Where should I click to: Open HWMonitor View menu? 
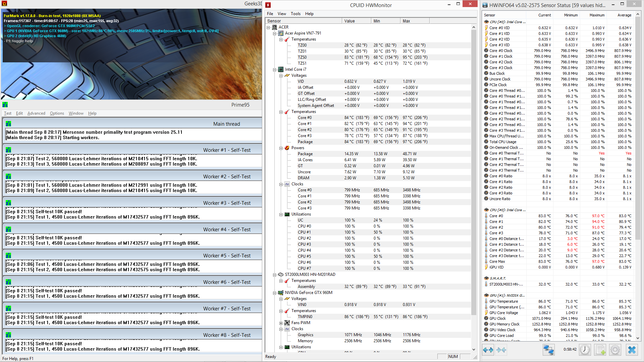point(282,14)
